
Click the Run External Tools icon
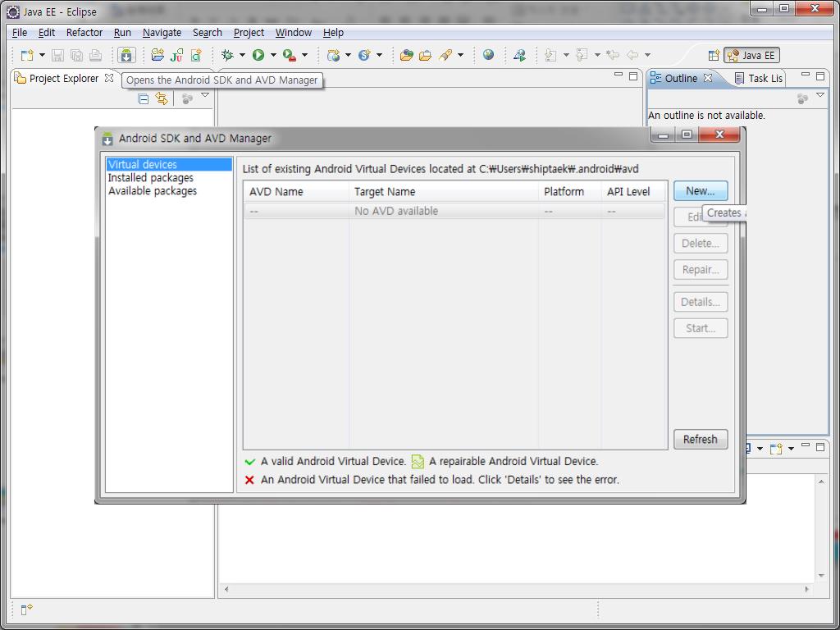[290, 55]
